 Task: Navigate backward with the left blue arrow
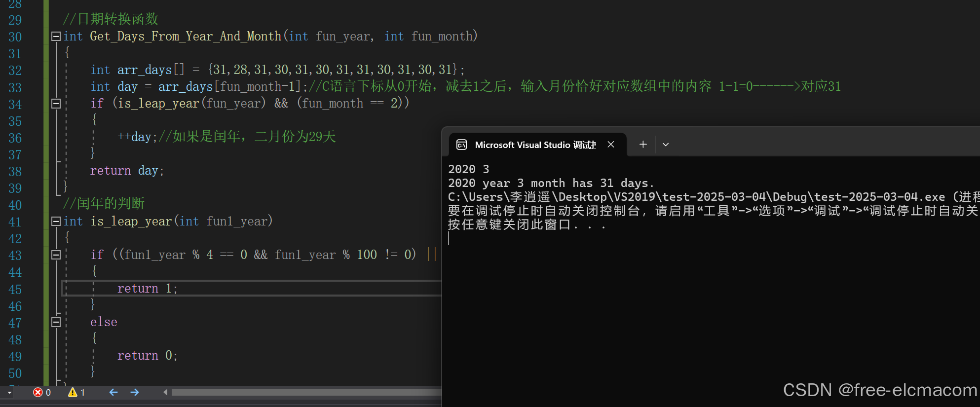[113, 392]
